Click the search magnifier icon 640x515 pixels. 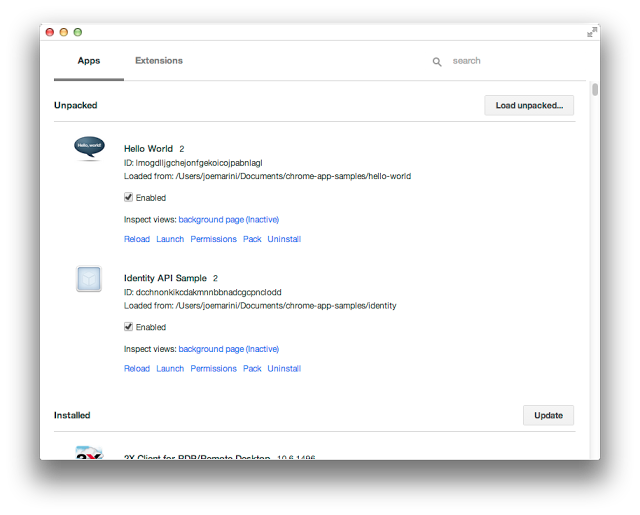(437, 62)
